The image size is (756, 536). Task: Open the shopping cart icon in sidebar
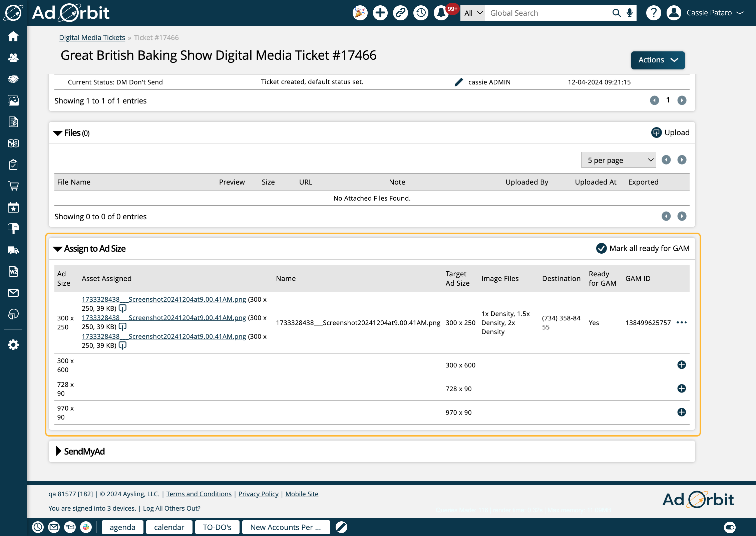click(13, 186)
